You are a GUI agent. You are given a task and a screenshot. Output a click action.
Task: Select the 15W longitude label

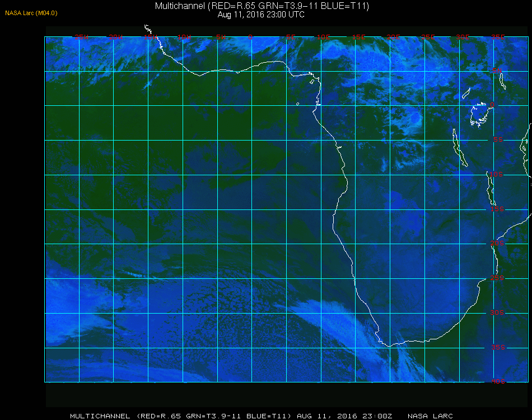150,37
